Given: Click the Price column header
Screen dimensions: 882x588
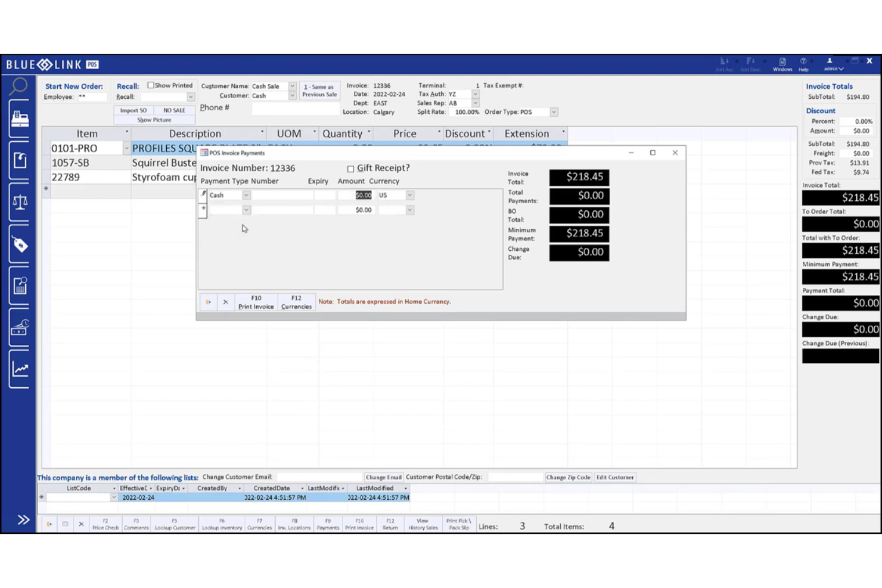Looking at the screenshot, I should coord(408,134).
